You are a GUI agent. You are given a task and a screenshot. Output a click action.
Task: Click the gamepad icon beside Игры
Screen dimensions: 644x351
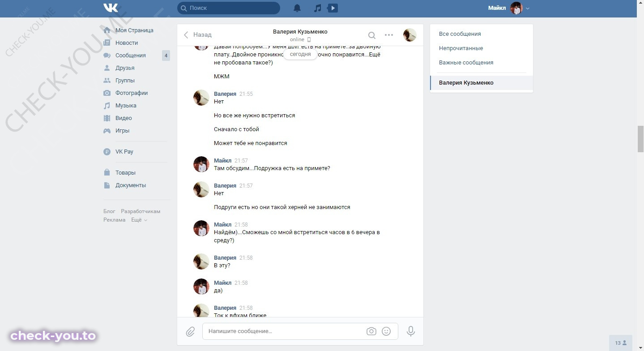(107, 131)
